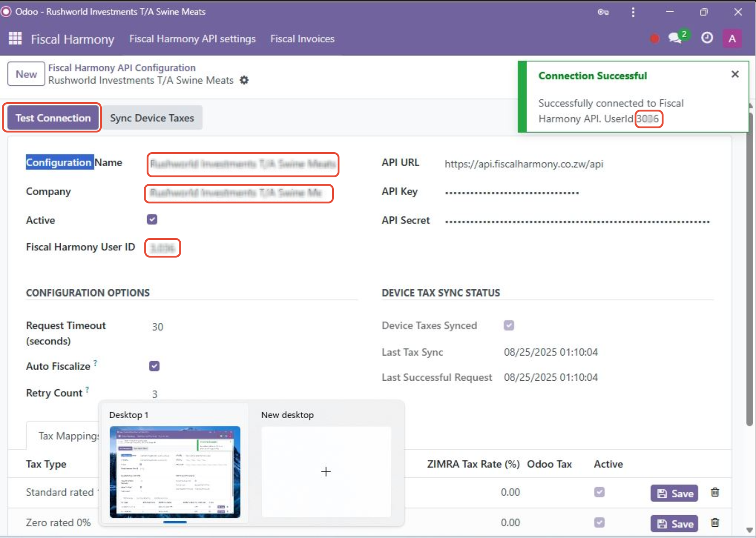756x538 pixels.
Task: Click the ZIMRA Tax Rate (%) column header
Action: (x=473, y=464)
